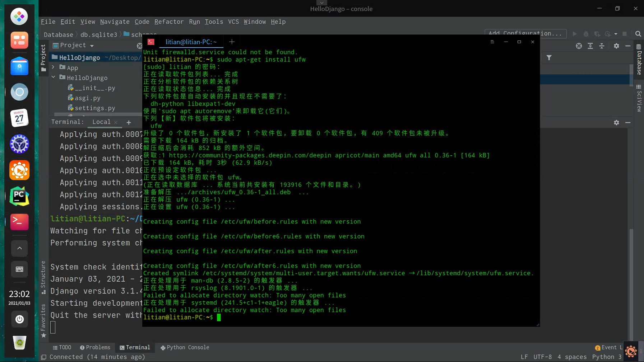Open the Database side tab
This screenshot has height=362, width=644.
click(639, 60)
